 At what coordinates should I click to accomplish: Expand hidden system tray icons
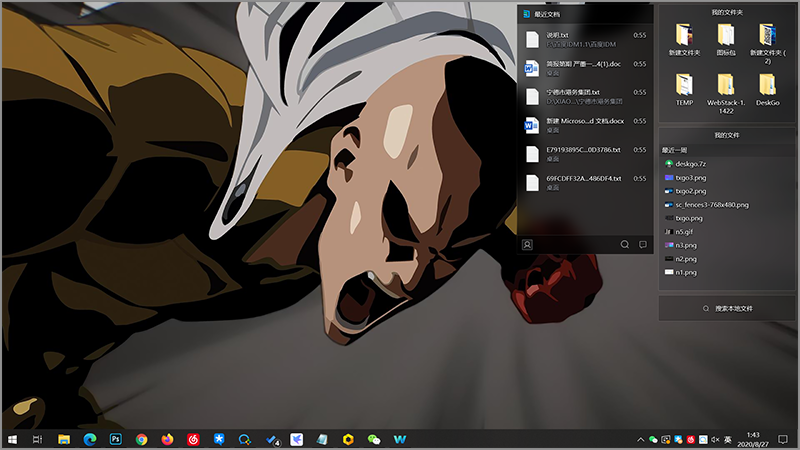[x=640, y=439]
